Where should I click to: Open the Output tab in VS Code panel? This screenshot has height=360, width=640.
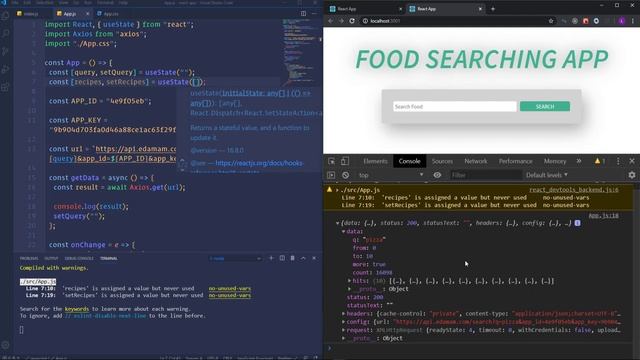point(51,258)
